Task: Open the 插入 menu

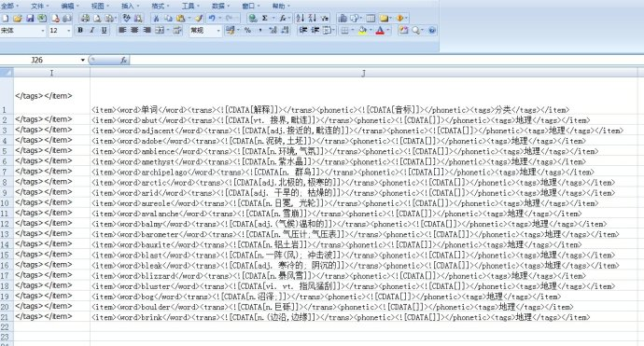Action: coord(130,6)
